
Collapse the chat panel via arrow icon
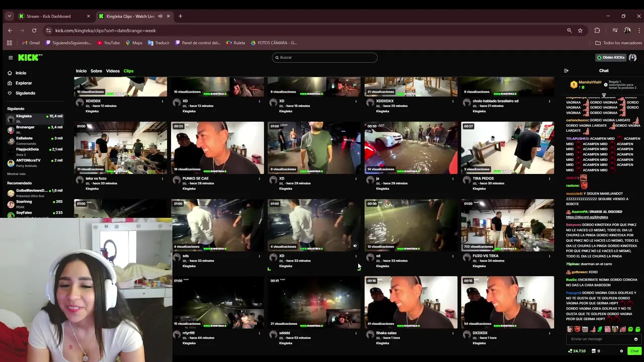point(566,71)
